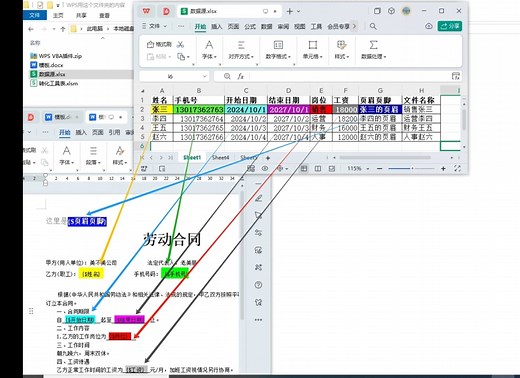Expand the formula bar with the right edge icon
520x378 pixels.
(x=456, y=76)
